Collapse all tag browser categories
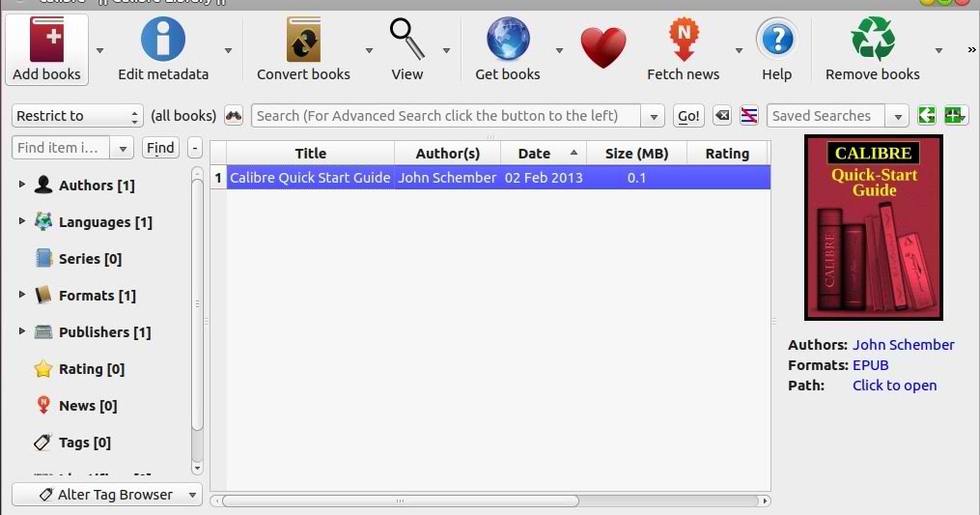Screen dimensions: 980x515 coord(195,148)
